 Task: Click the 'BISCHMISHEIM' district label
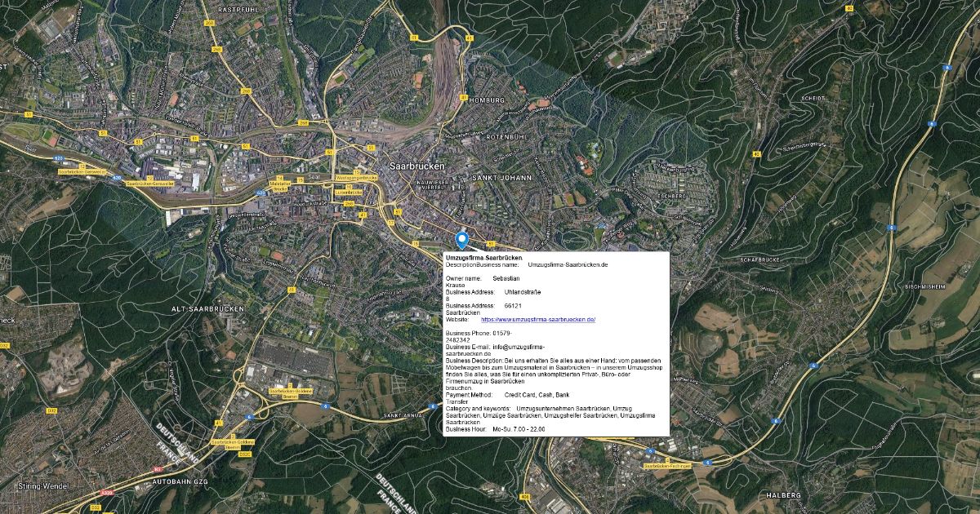pos(925,288)
